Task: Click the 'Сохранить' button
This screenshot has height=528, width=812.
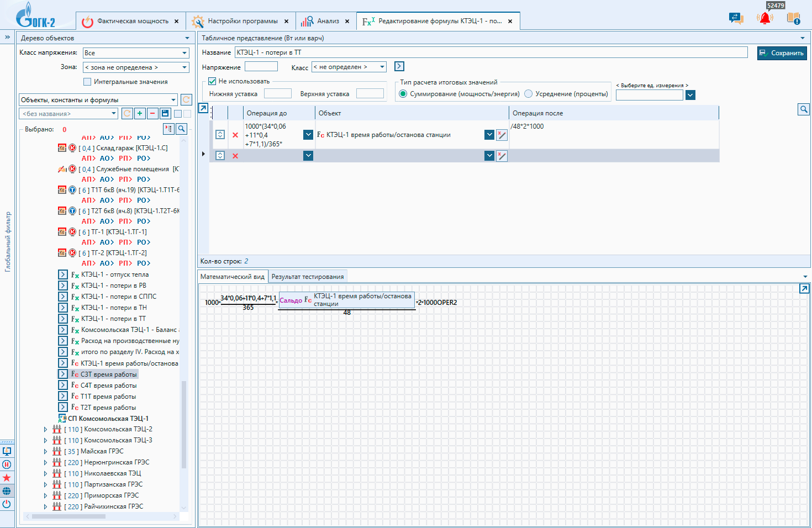Action: click(x=782, y=53)
